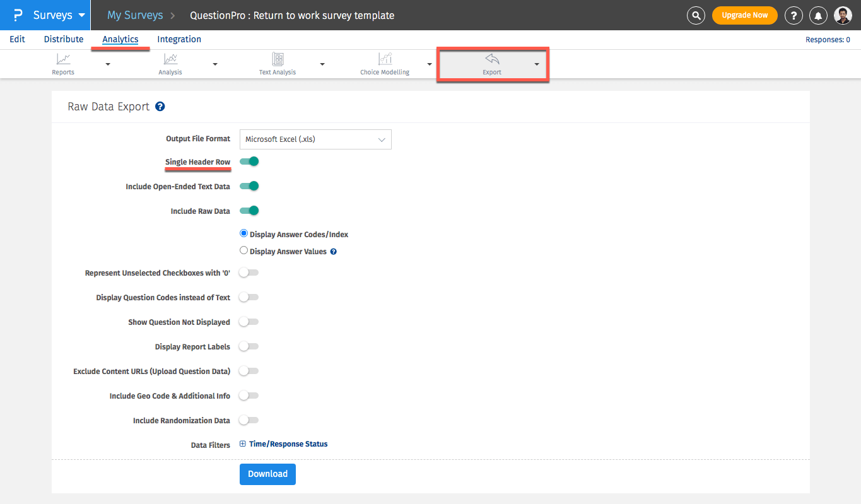Screen dimensions: 861x504
Task: Click the help question mark icon
Action: point(794,15)
